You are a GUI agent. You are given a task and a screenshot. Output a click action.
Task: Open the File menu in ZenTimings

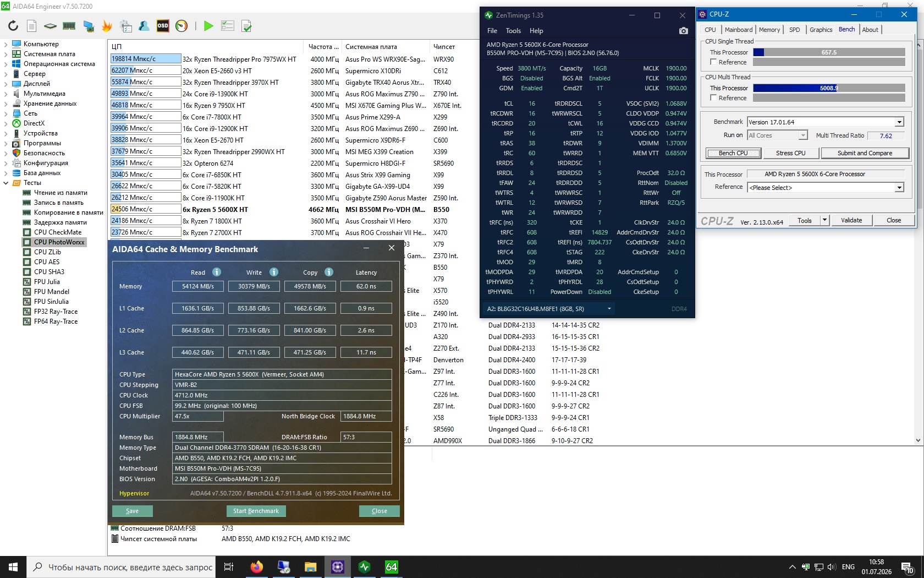(492, 31)
